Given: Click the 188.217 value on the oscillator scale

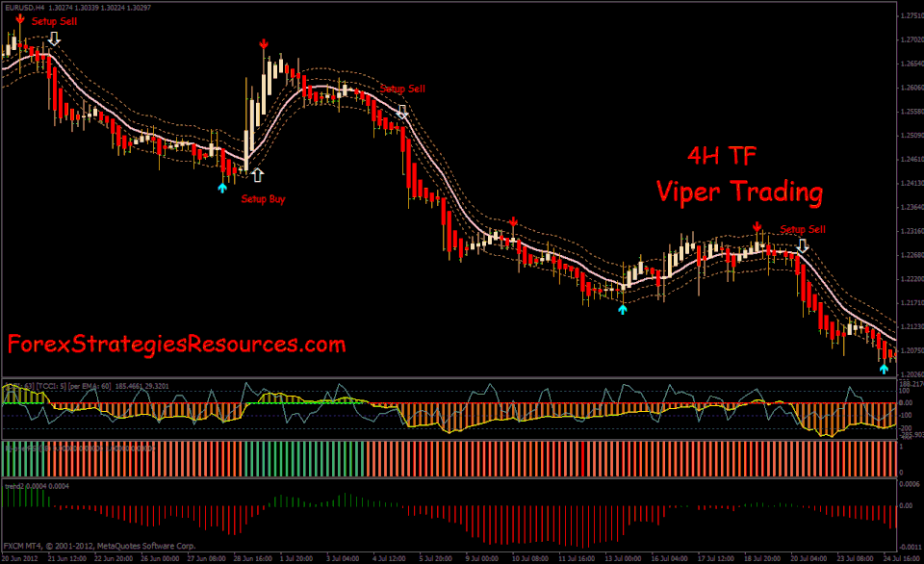Looking at the screenshot, I should [x=909, y=383].
